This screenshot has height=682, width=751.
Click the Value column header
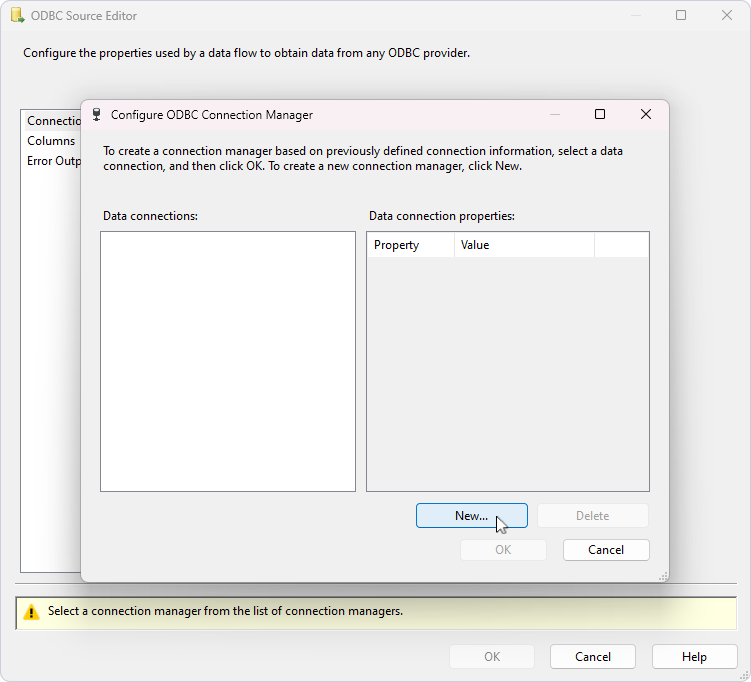523,245
